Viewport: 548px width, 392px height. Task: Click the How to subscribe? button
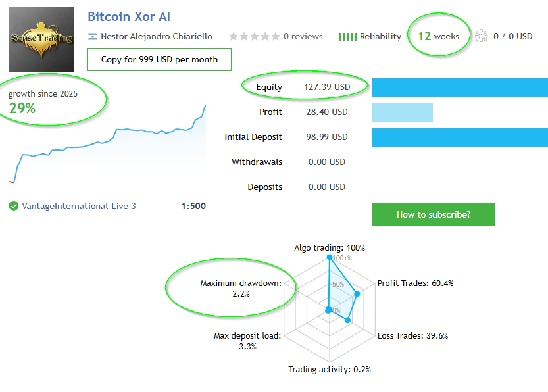(433, 214)
